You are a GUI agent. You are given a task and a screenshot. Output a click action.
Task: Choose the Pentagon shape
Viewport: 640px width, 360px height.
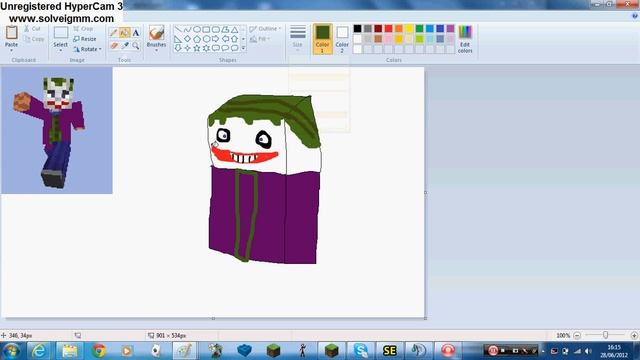197,39
